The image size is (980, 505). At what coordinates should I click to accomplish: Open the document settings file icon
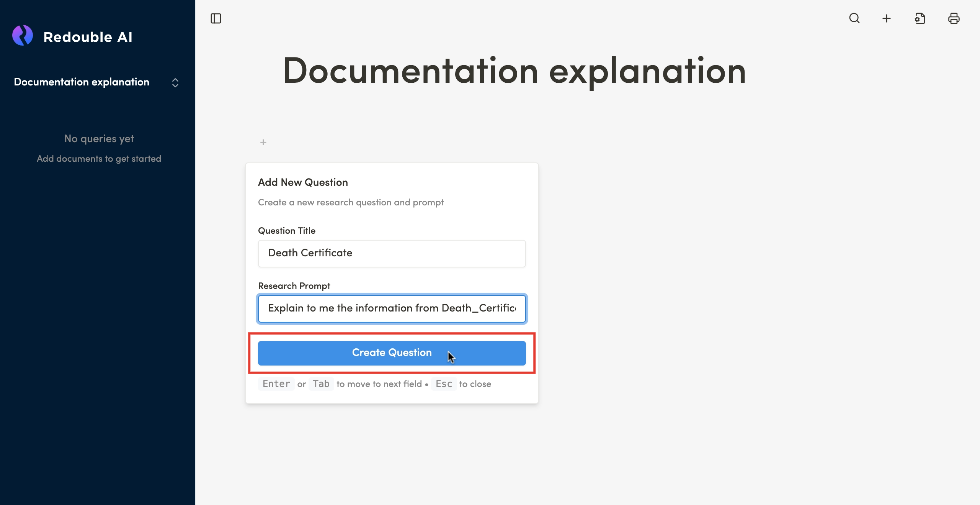coord(920,18)
